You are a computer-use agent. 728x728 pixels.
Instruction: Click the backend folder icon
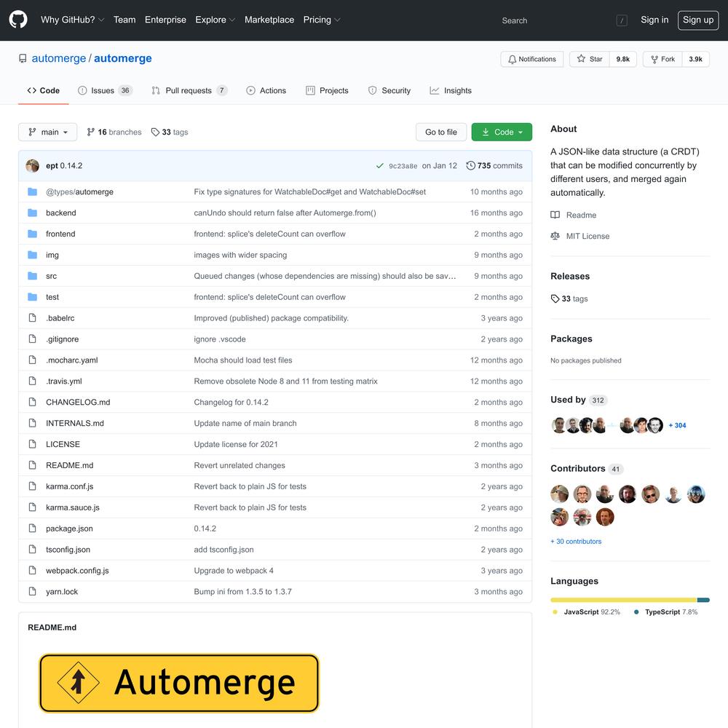pos(32,213)
